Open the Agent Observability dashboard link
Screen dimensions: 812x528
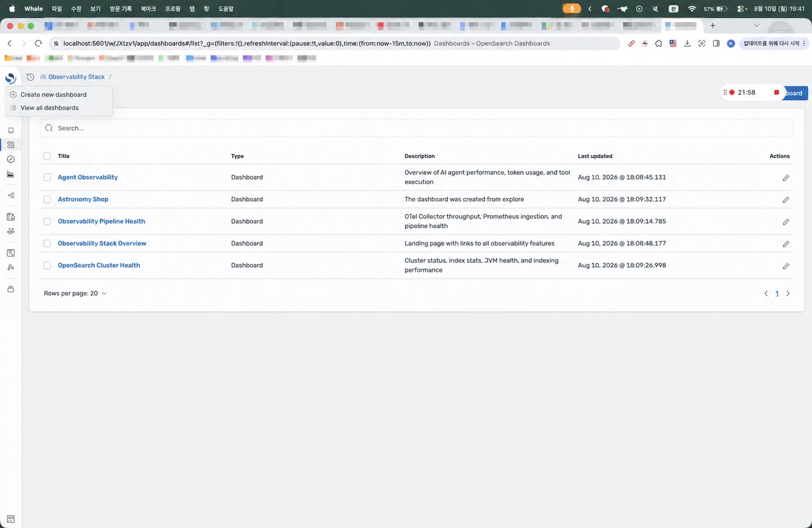click(88, 178)
